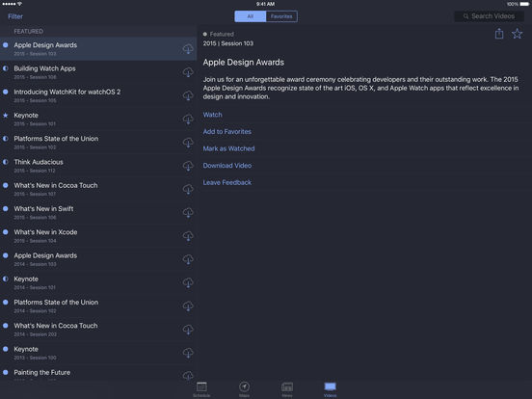532x399 pixels.
Task: Open the What's New in Xcode row
Action: pyautogui.click(x=98, y=236)
